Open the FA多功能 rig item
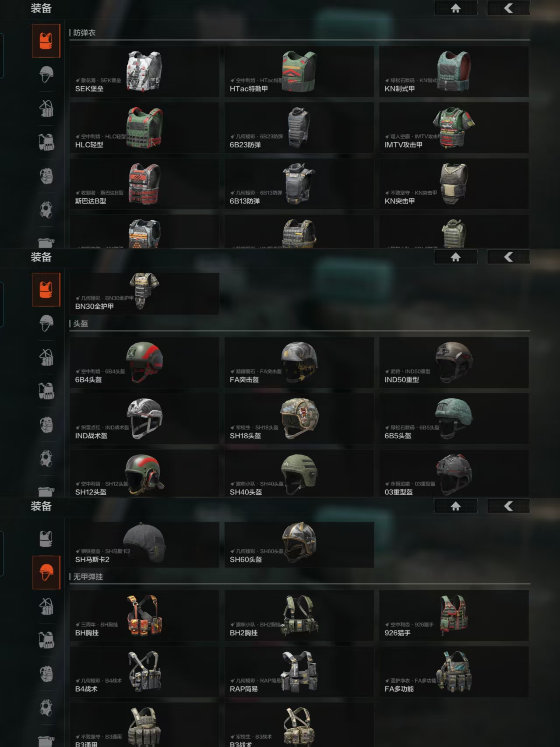The width and height of the screenshot is (560, 747). [454, 672]
